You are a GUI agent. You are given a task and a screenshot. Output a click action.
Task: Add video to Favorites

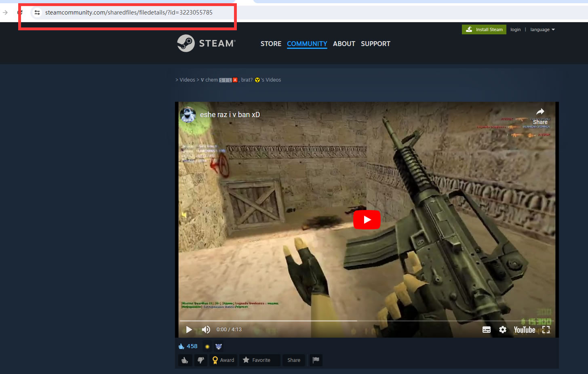(259, 360)
